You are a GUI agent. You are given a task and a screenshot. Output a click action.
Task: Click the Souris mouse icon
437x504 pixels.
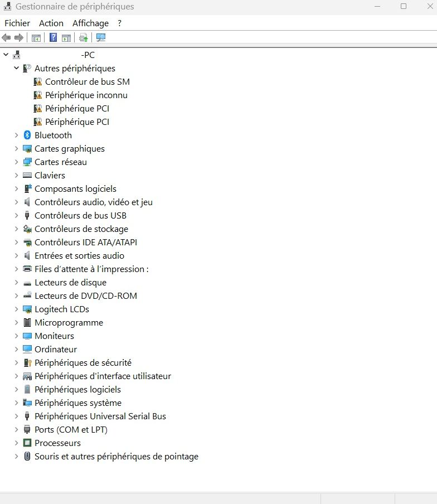(x=27, y=456)
